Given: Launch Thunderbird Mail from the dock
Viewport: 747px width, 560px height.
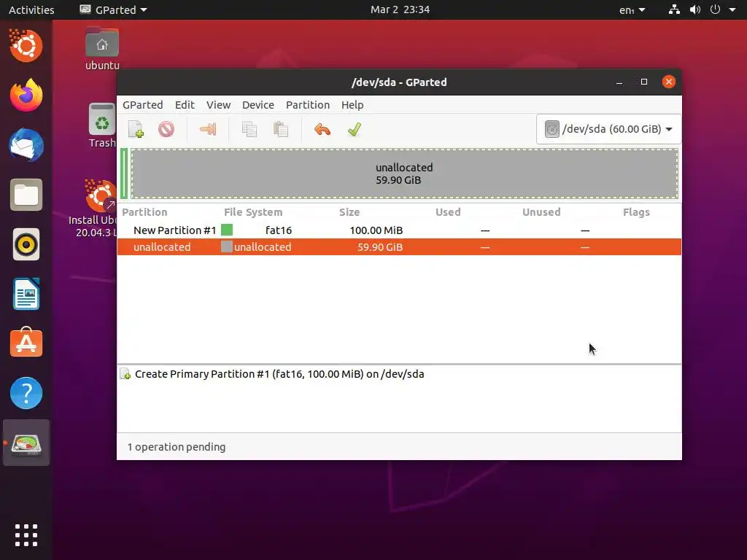Looking at the screenshot, I should 26,145.
